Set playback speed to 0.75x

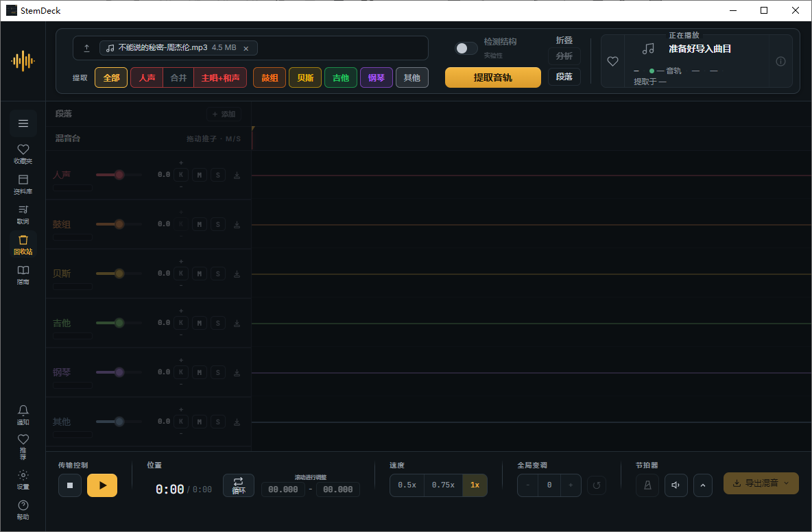443,485
